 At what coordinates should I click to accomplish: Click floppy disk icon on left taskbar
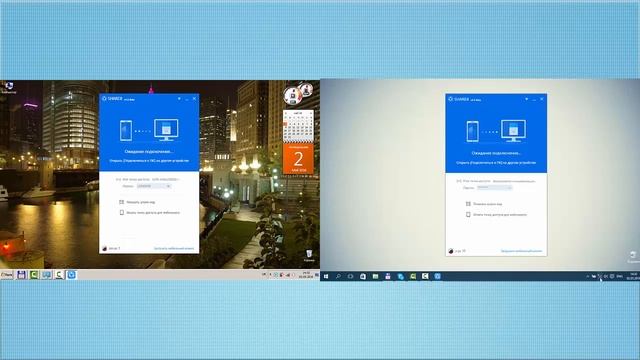22,275
